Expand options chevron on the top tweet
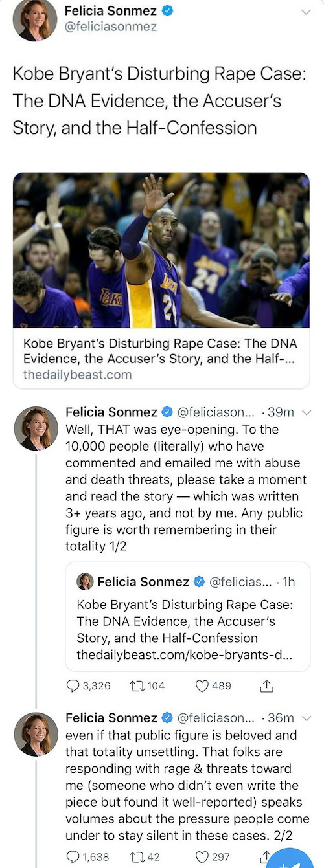 tap(305, 12)
